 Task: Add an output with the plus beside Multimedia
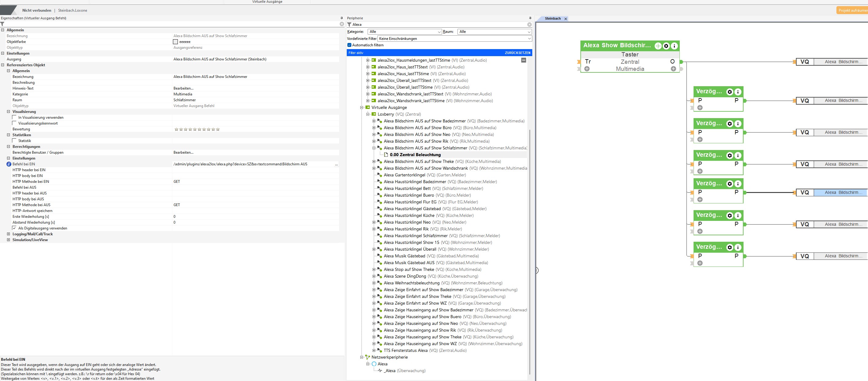673,69
